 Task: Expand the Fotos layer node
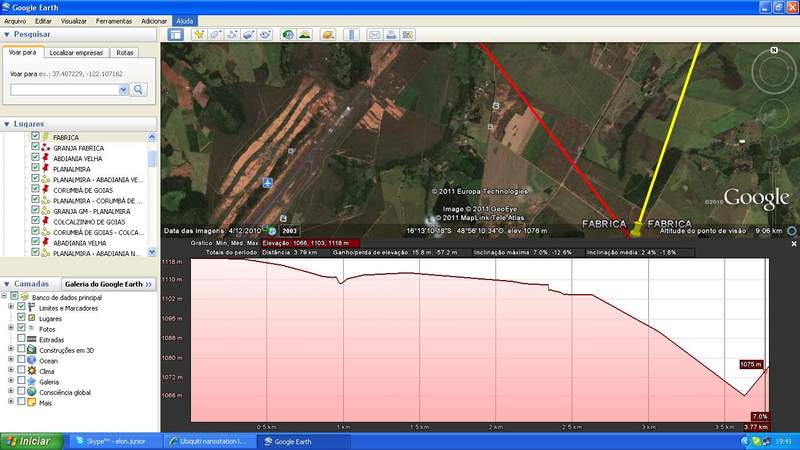pos(11,328)
